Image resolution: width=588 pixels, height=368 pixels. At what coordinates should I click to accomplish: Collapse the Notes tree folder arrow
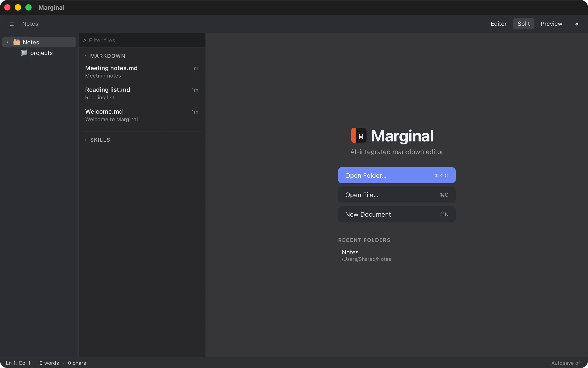[8, 42]
